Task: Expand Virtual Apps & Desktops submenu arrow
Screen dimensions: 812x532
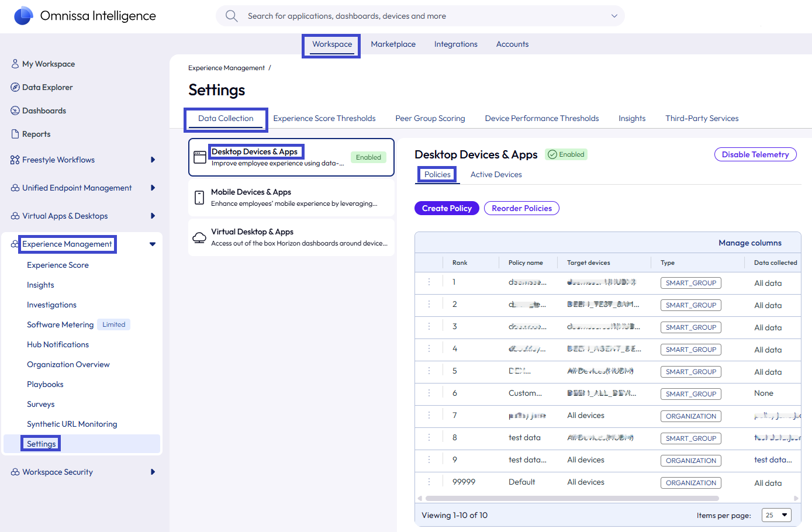Action: tap(153, 216)
